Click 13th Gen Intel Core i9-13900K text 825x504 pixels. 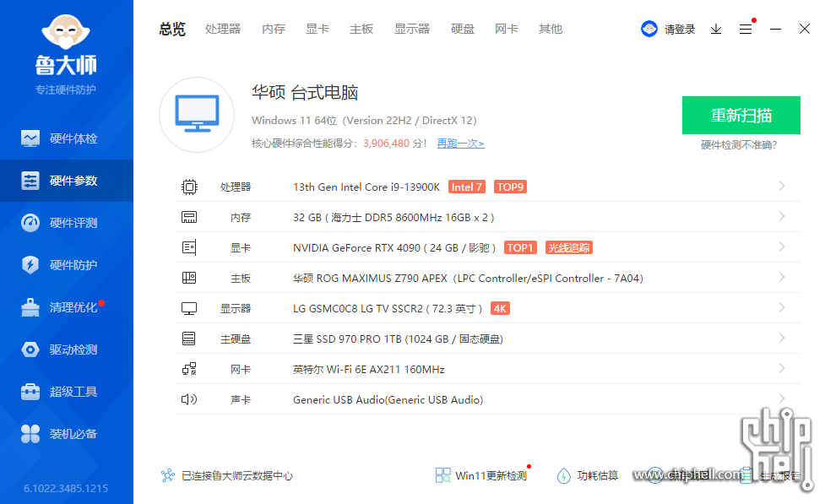tap(366, 187)
